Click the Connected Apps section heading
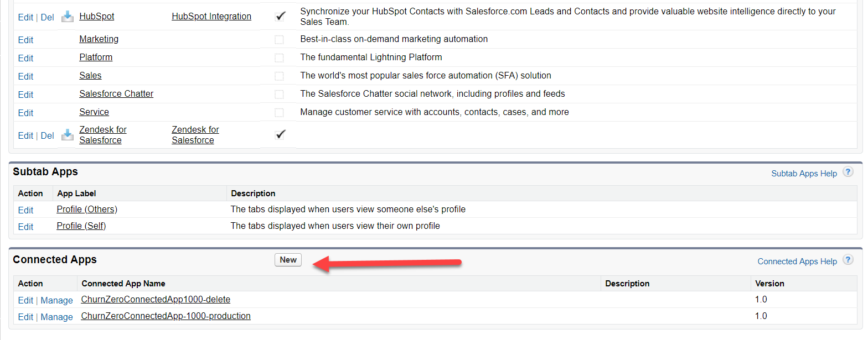 tap(55, 259)
